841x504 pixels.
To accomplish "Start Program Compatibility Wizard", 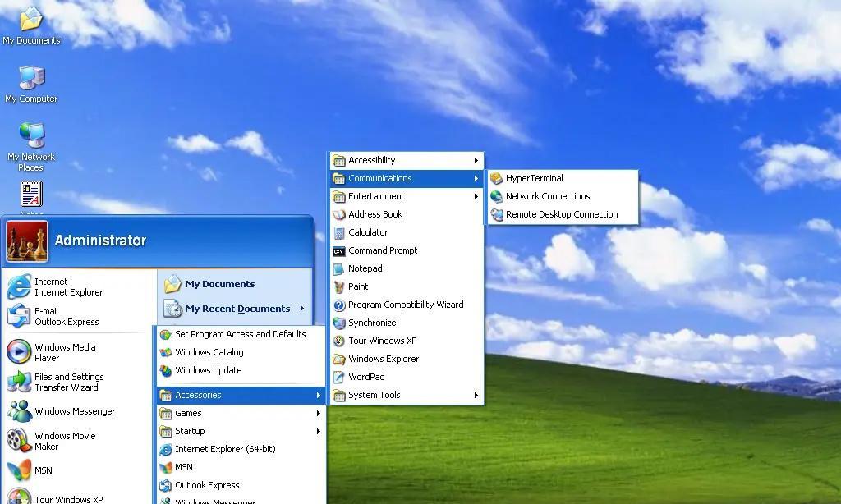I will click(406, 305).
